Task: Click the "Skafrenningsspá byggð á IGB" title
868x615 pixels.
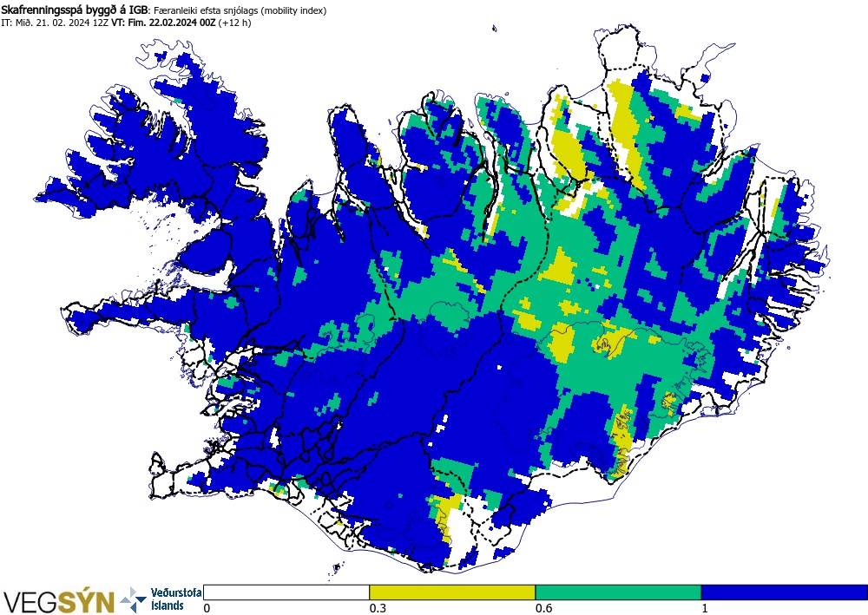Action: pos(74,10)
